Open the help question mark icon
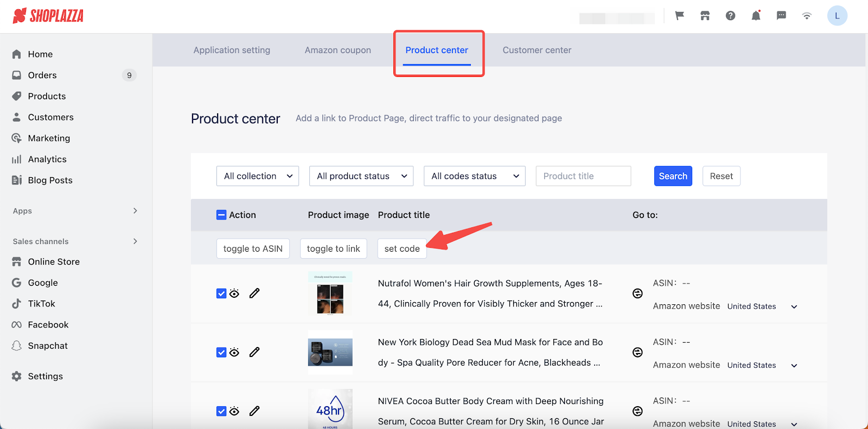This screenshot has height=429, width=868. coord(730,16)
